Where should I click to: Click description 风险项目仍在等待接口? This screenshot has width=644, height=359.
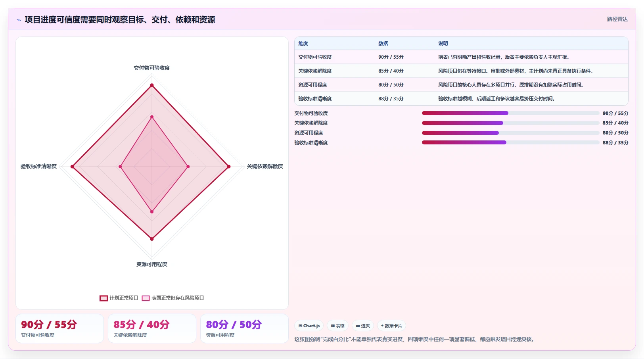516,71
